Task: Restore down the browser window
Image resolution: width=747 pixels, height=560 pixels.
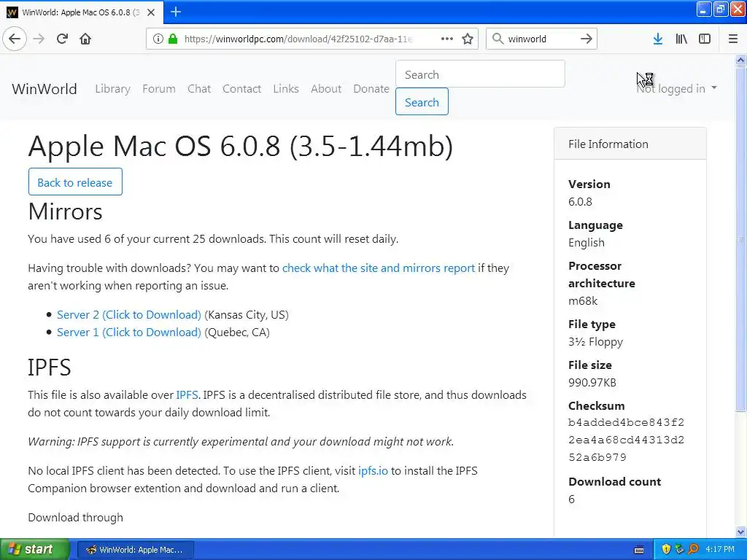Action: [720, 9]
